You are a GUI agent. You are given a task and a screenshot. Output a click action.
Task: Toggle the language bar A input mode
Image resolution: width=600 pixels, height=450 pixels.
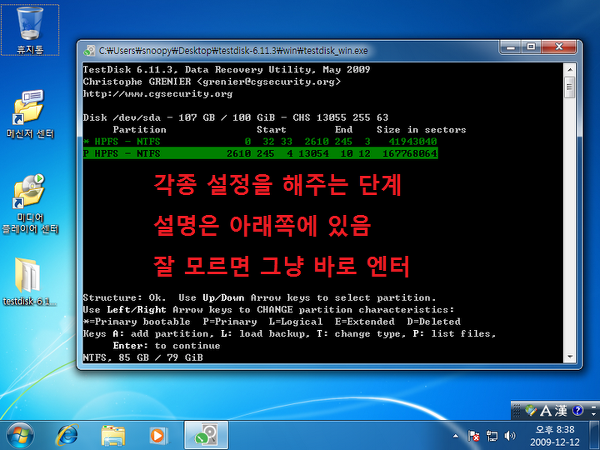546,411
